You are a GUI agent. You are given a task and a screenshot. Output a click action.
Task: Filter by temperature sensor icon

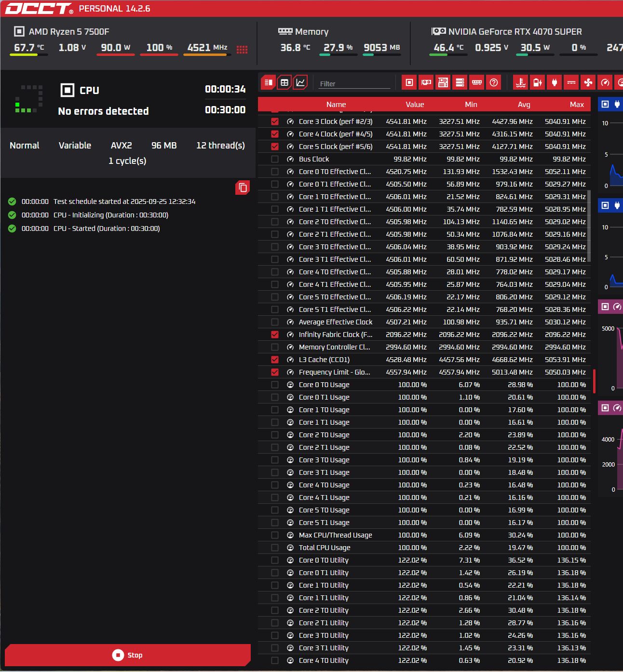click(521, 82)
